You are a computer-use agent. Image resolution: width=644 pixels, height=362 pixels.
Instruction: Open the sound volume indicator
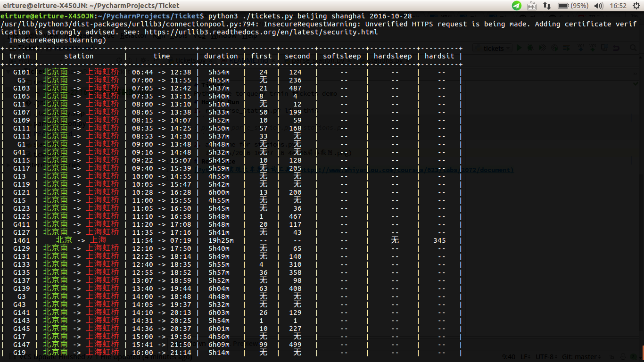(599, 6)
